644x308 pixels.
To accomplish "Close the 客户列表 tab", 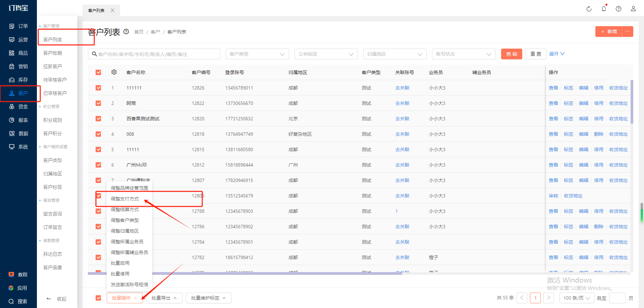I will tap(113, 10).
